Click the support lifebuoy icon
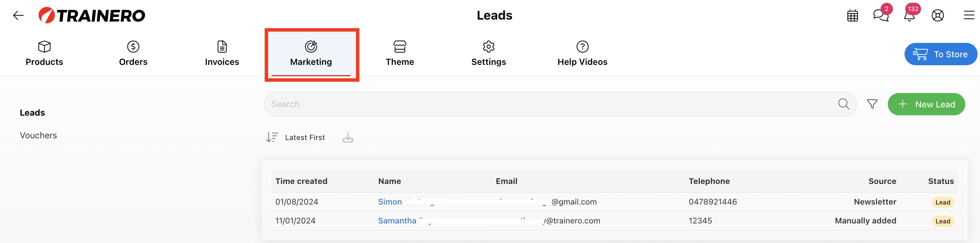Image resolution: width=980 pixels, height=243 pixels. pos(938,15)
